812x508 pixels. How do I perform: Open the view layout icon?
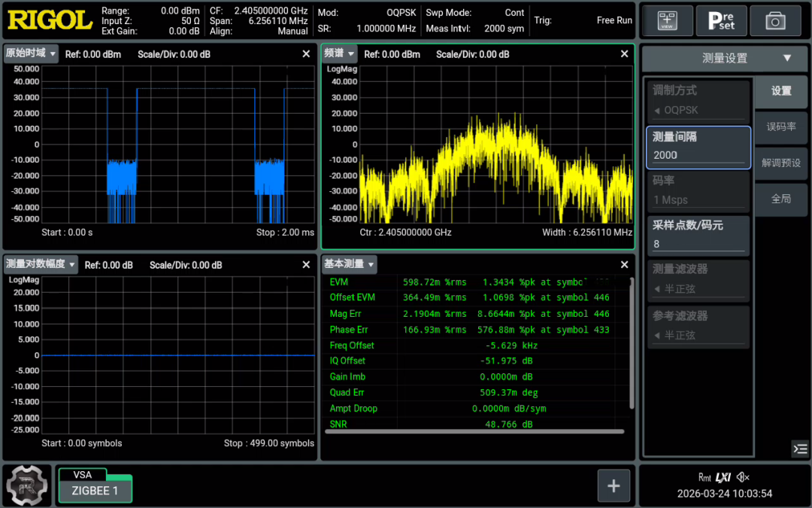point(667,21)
